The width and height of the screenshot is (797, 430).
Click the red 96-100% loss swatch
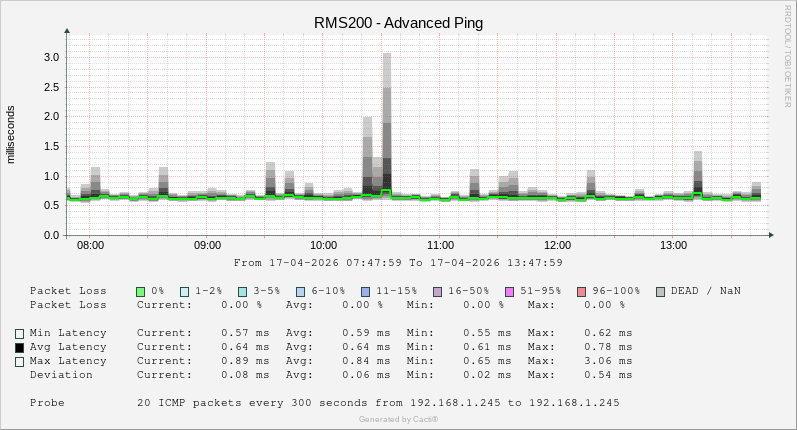pyautogui.click(x=582, y=291)
